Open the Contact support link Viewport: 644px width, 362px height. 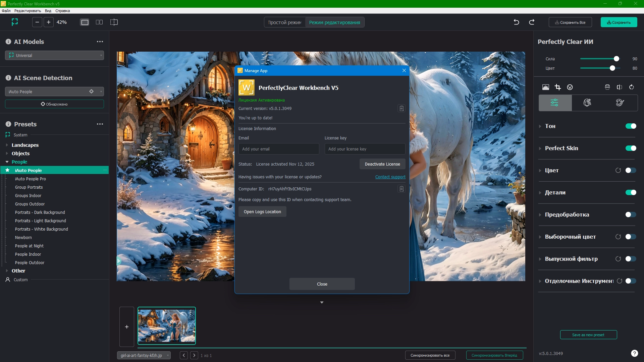390,177
